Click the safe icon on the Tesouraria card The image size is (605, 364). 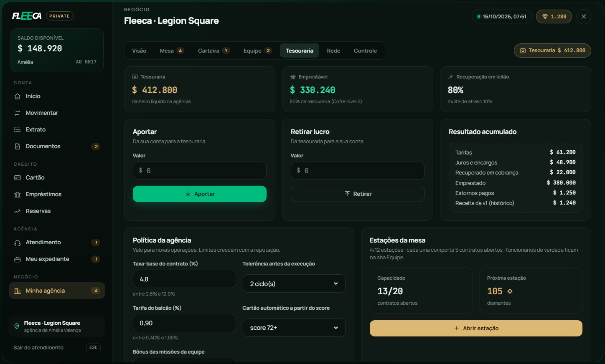pos(135,77)
